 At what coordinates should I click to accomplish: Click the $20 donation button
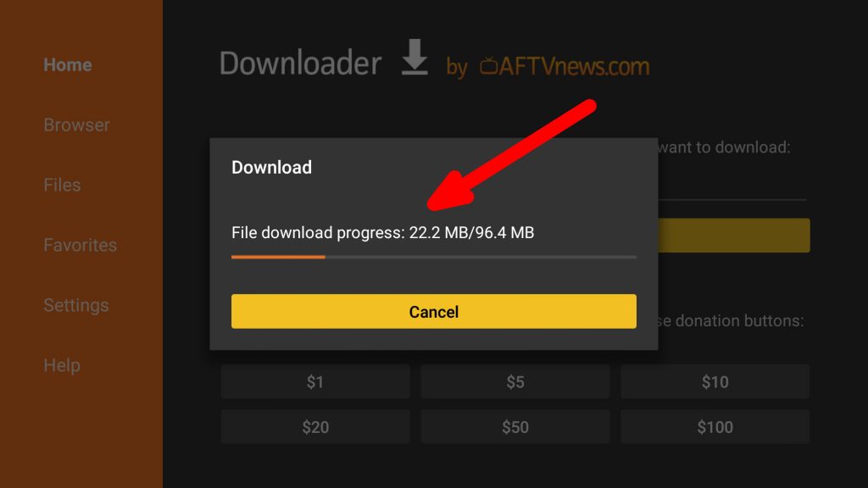point(315,427)
